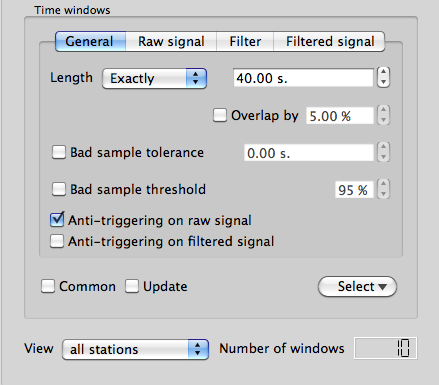
Task: Click the 40.00 s. length input field
Action: click(303, 78)
